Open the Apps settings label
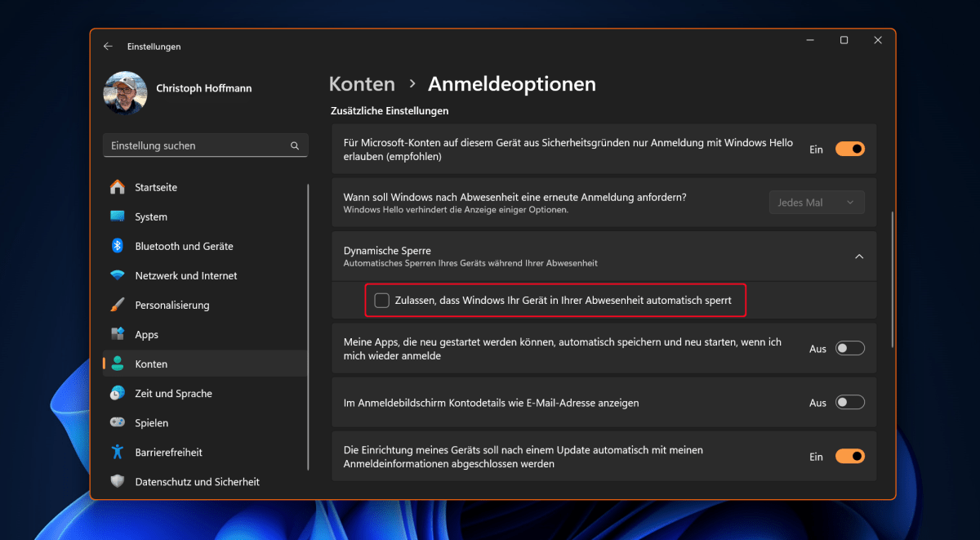 [147, 334]
